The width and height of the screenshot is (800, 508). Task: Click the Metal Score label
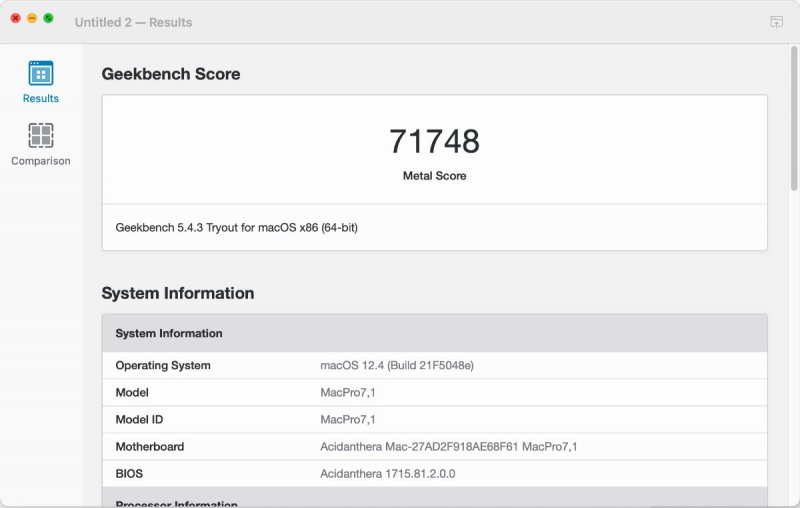(x=434, y=176)
